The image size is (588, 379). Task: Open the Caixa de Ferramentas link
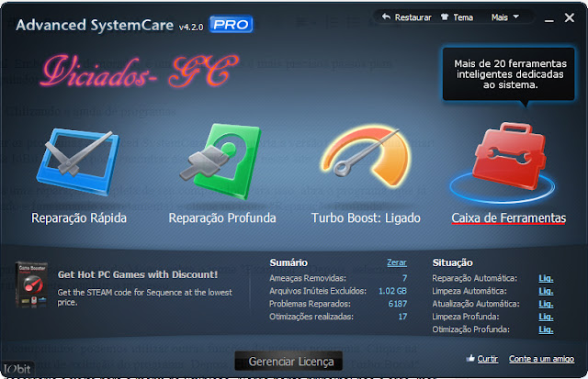pos(509,218)
